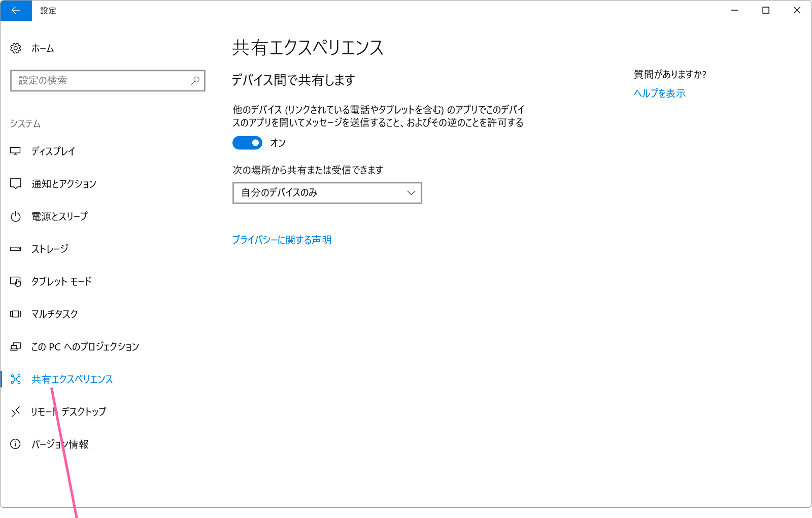Click the デバイス間で共有します heading
Screen dimensions: 812x518
tap(293, 80)
